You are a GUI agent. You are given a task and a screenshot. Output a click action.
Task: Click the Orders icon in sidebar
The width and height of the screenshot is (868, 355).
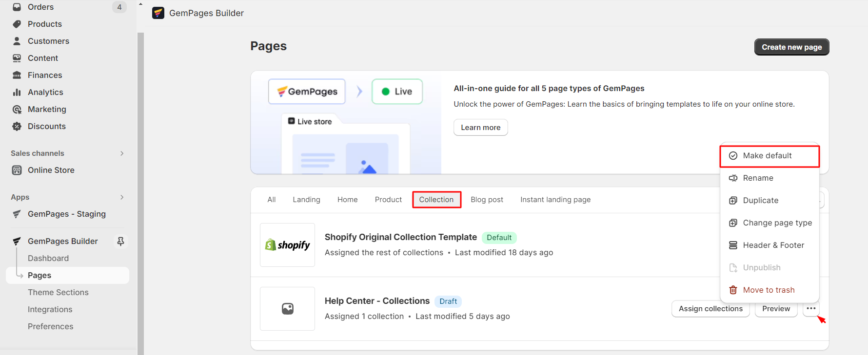(17, 7)
